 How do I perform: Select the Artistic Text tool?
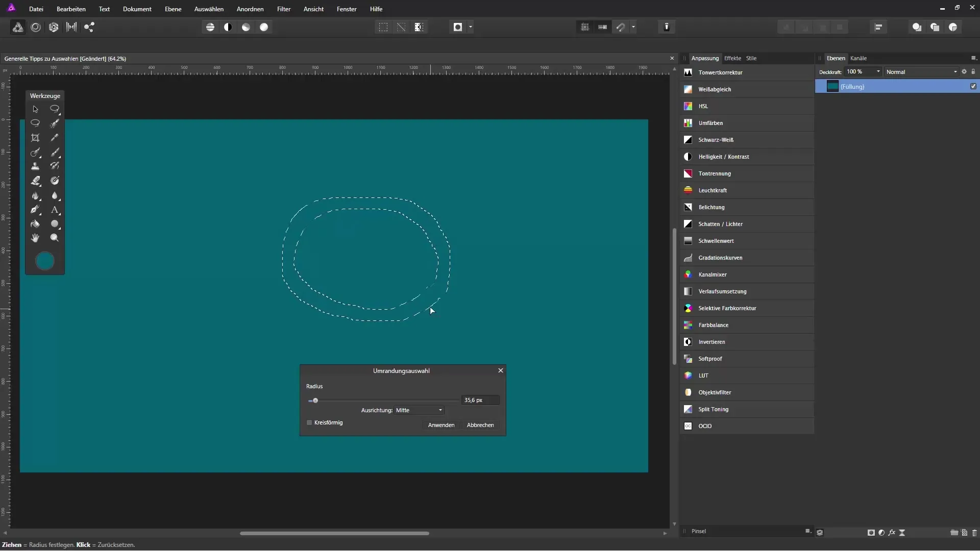click(x=55, y=210)
